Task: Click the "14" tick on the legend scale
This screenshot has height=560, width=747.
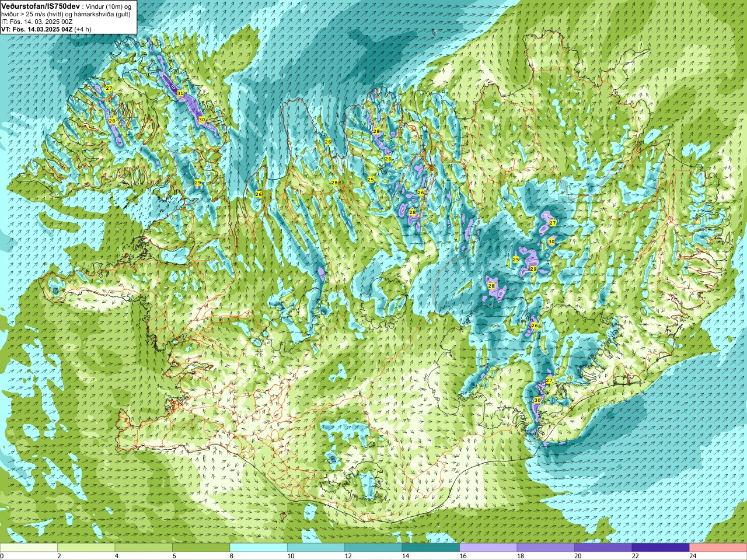Action: (x=406, y=556)
